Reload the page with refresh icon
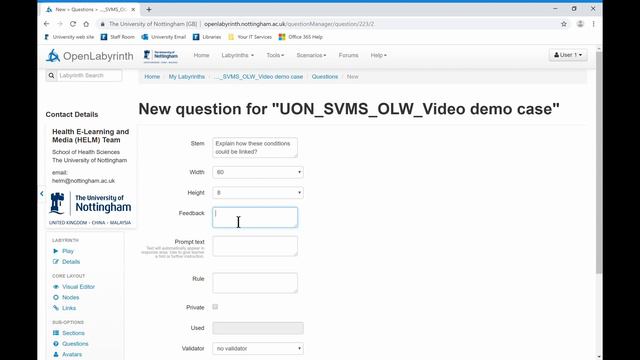 pyautogui.click(x=73, y=24)
